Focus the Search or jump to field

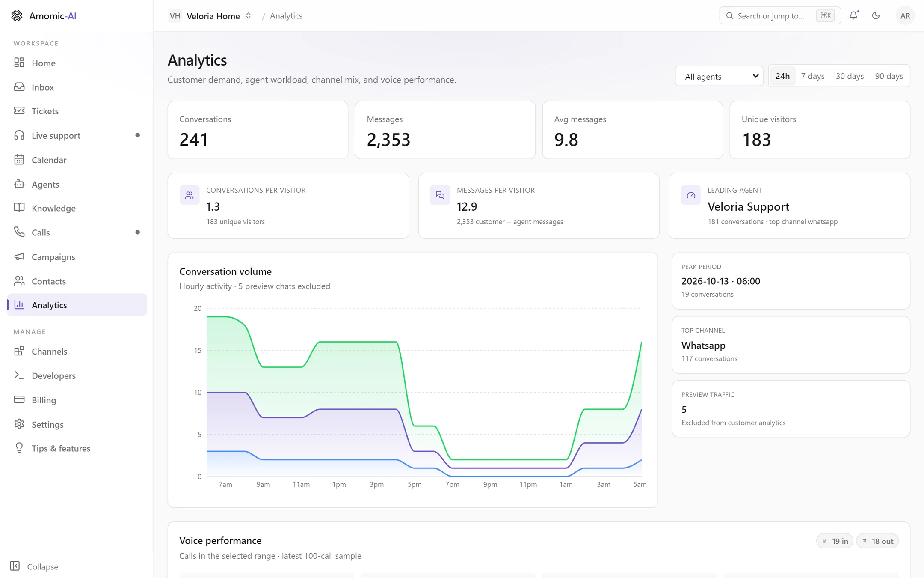[x=780, y=16]
